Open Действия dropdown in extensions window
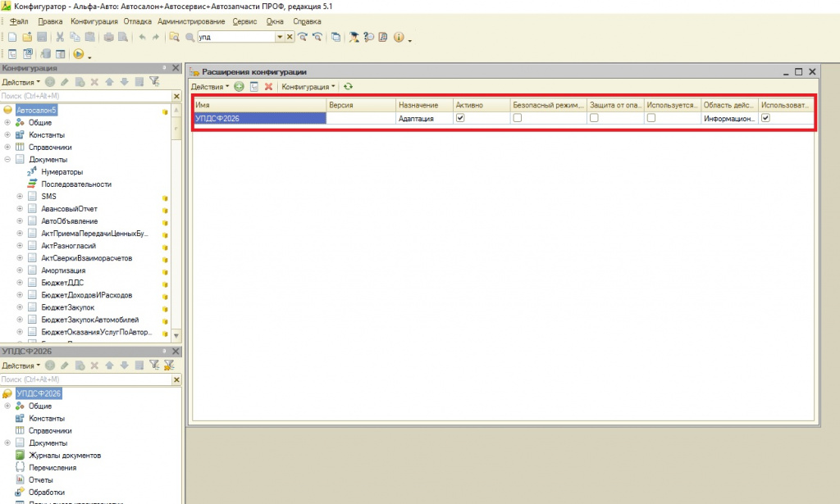The height and width of the screenshot is (504, 840). pos(210,87)
